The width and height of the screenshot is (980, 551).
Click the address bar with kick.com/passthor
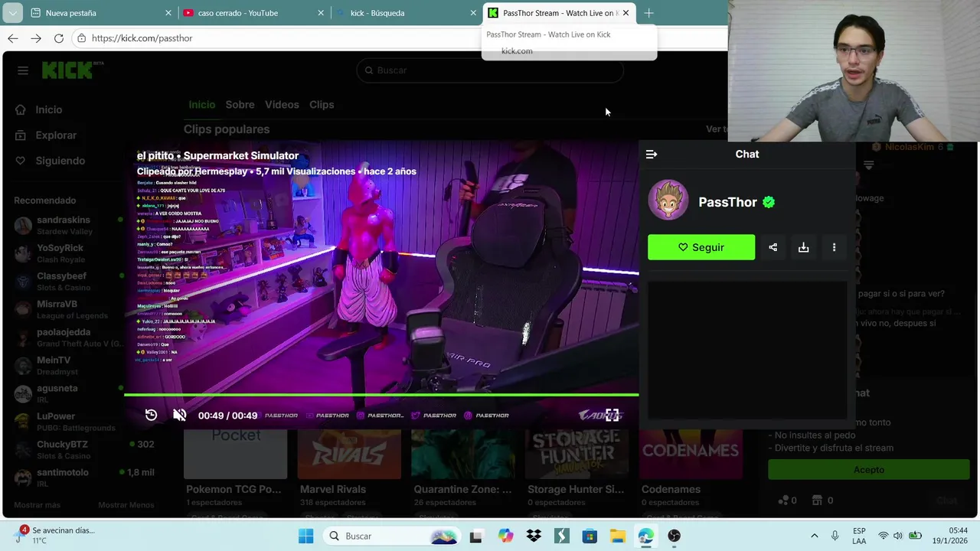(398, 38)
